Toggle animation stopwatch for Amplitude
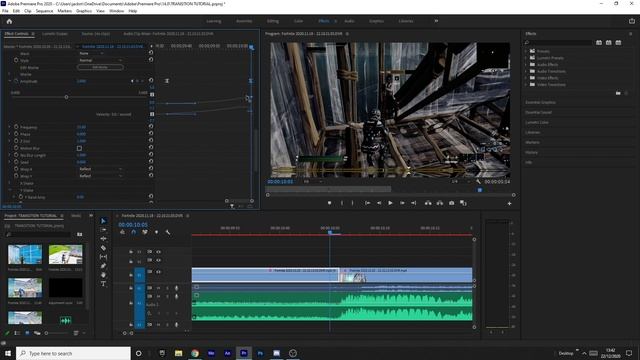Screen dimensions: 640x360 click(16, 81)
